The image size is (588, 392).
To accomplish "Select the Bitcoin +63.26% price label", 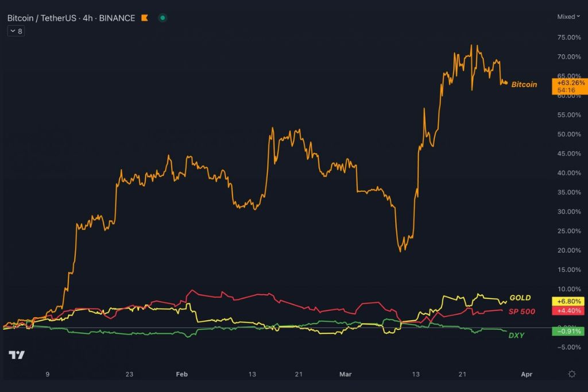I will [x=570, y=86].
